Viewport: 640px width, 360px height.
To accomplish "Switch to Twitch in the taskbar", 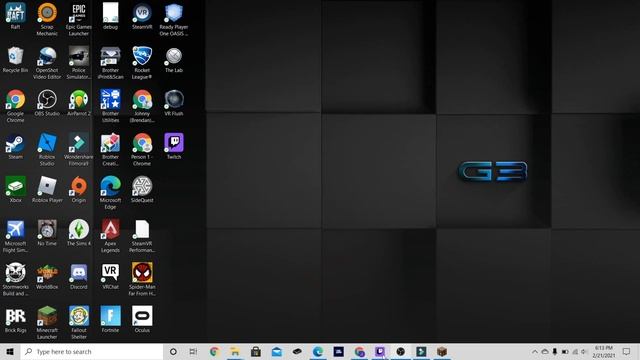I will [380, 351].
